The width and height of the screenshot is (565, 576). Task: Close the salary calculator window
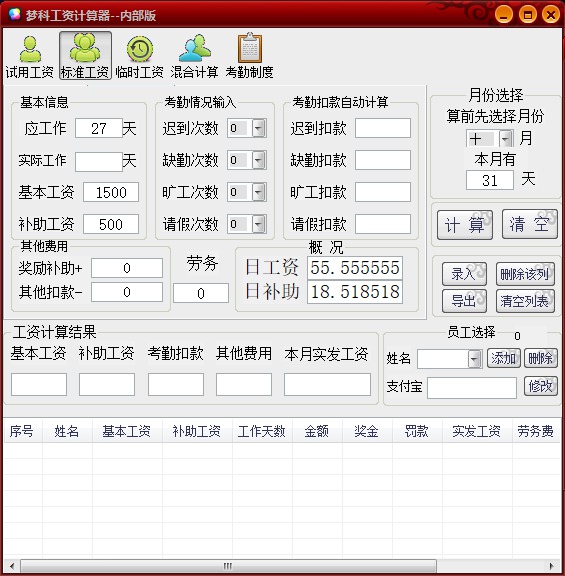tap(551, 15)
